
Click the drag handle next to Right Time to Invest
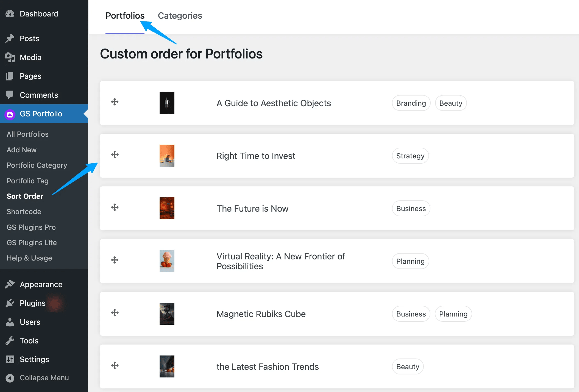coord(115,155)
